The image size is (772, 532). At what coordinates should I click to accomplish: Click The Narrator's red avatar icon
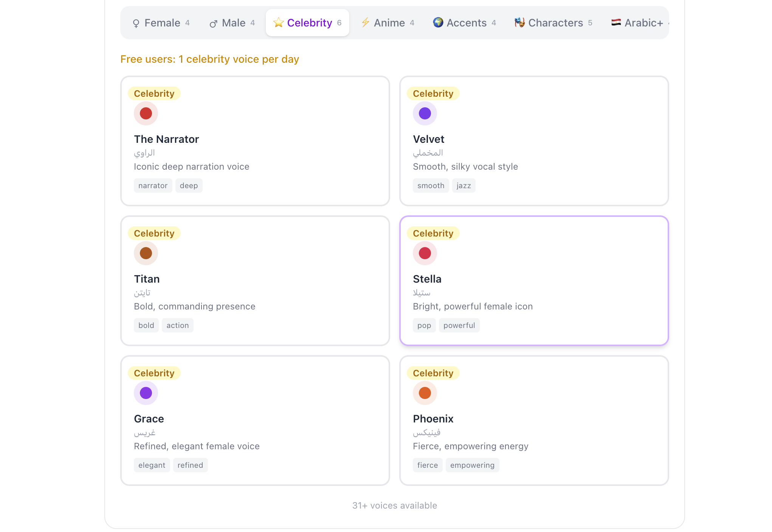146,113
